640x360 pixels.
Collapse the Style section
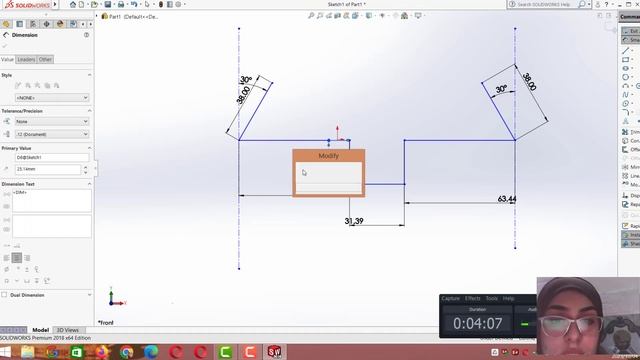(89, 75)
